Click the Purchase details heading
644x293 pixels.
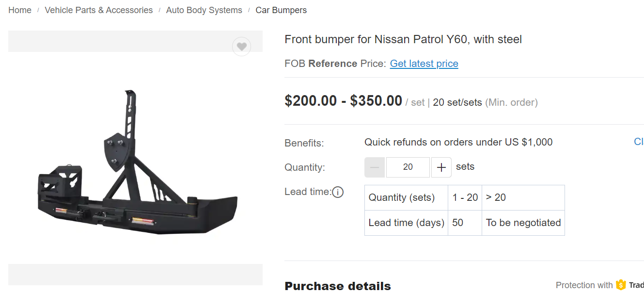coord(338,286)
